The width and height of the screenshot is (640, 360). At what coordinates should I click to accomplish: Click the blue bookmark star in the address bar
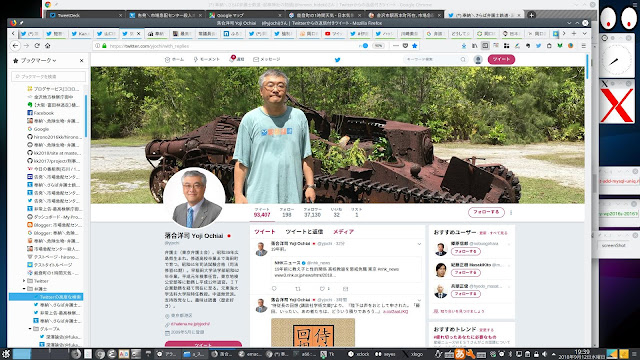[415, 46]
